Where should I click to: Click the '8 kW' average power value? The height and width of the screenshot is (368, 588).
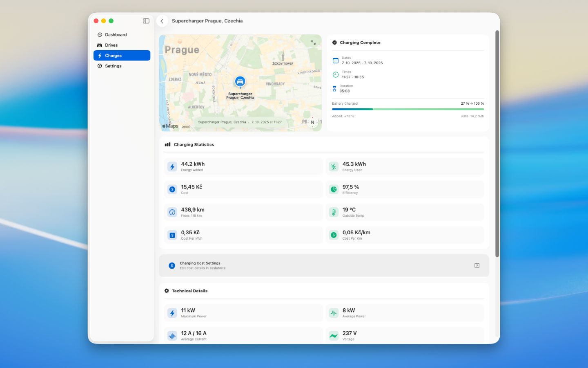(349, 310)
